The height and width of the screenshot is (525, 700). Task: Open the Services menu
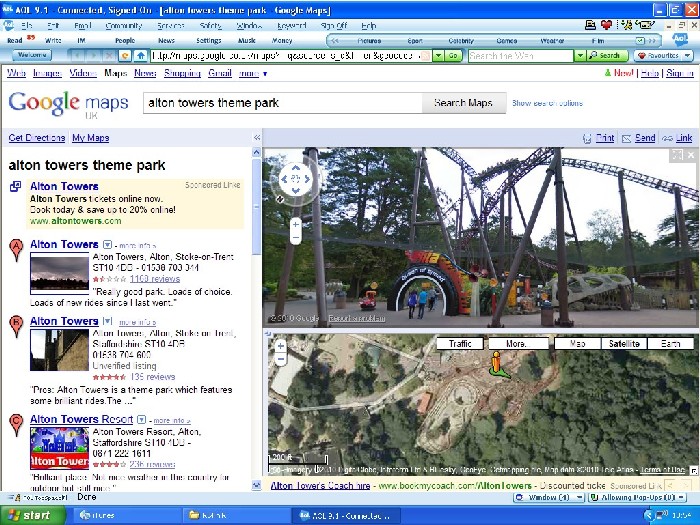(x=171, y=26)
